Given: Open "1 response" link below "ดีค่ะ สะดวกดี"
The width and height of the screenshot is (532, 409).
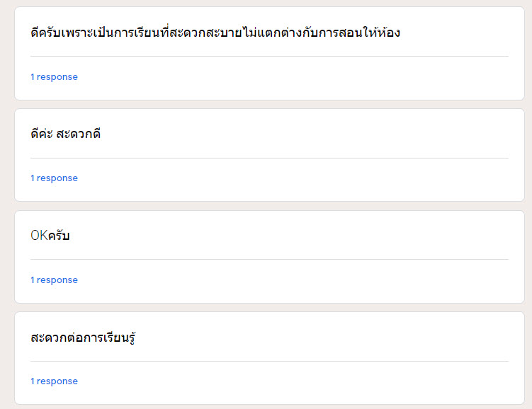Looking at the screenshot, I should tap(54, 178).
